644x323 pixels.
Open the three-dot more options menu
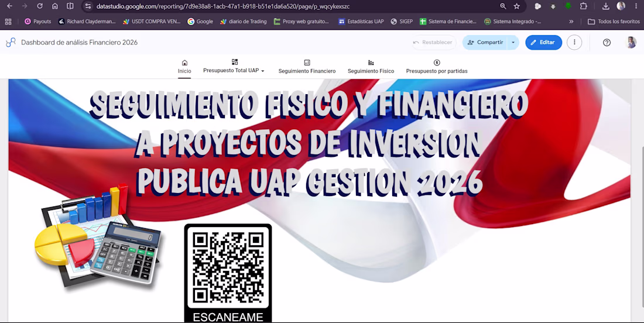(x=574, y=42)
